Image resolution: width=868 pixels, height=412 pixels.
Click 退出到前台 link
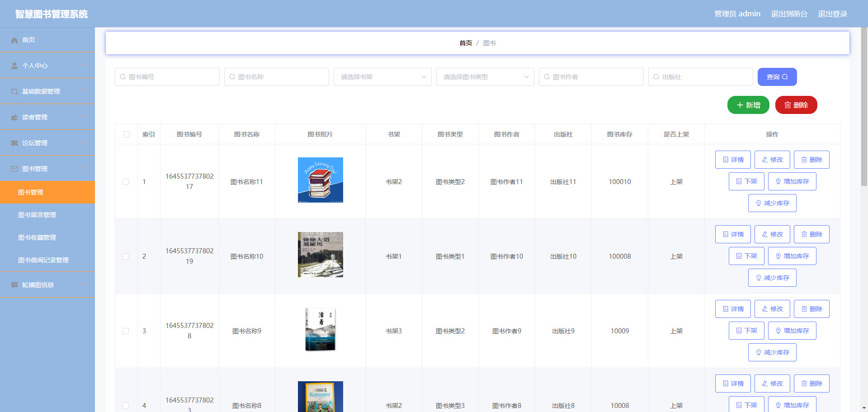pyautogui.click(x=789, y=14)
